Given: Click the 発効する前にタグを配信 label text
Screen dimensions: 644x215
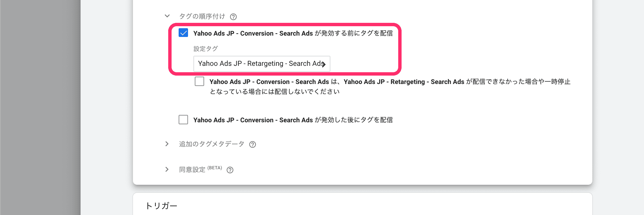Looking at the screenshot, I should pos(293,33).
